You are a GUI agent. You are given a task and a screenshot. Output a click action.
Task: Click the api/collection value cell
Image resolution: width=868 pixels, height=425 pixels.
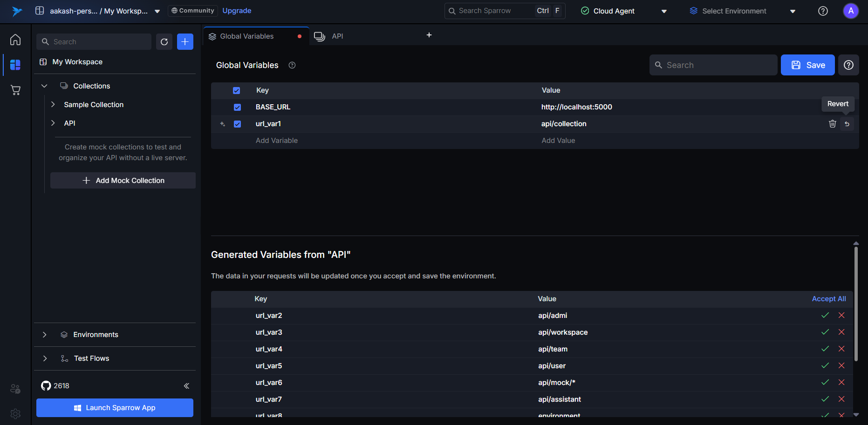click(564, 124)
